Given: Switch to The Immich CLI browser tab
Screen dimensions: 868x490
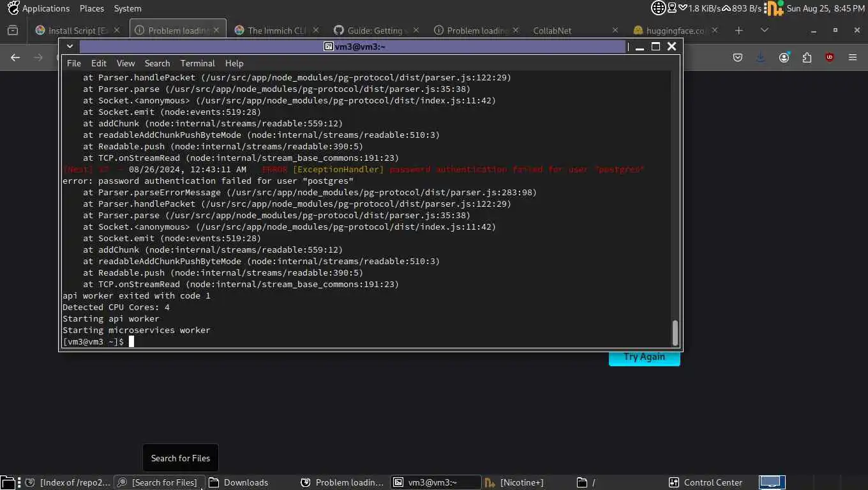Looking at the screenshot, I should point(278,30).
